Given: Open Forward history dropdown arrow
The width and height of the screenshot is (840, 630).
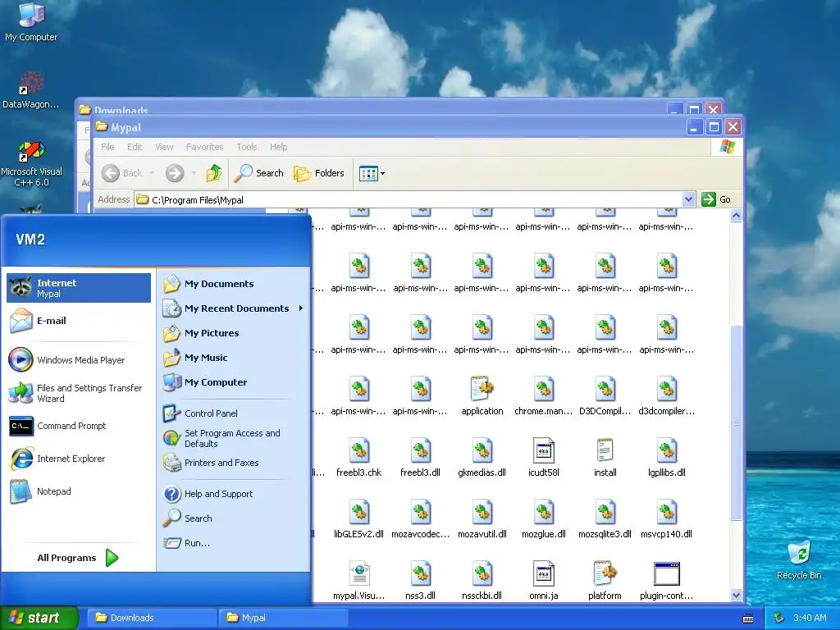Looking at the screenshot, I should (x=194, y=173).
